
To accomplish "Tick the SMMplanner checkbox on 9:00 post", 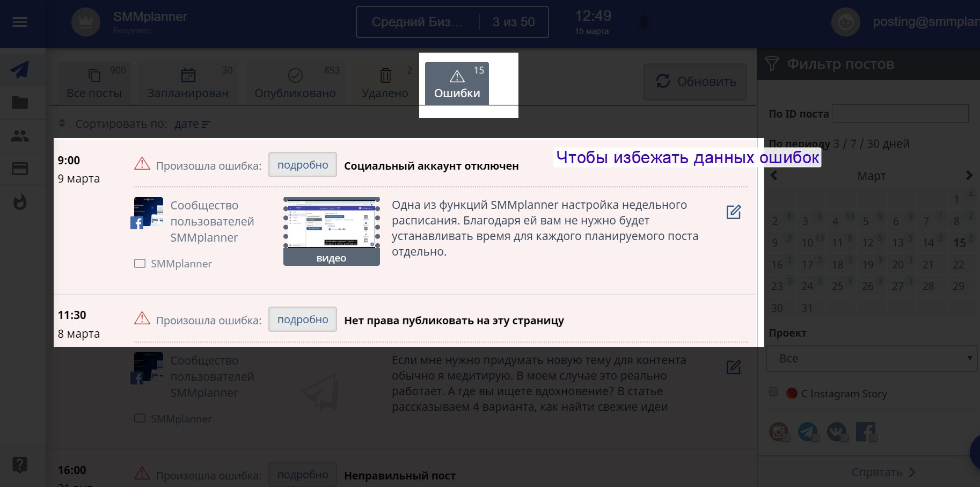I will pos(140,264).
